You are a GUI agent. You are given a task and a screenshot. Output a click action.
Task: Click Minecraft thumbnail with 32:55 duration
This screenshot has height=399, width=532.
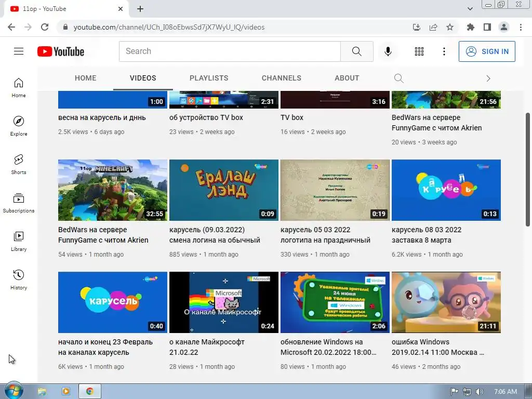coord(113,190)
